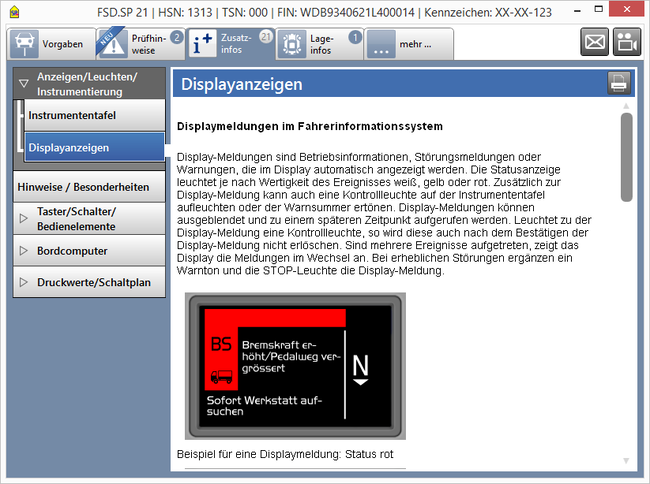Select the Zusatzinfos tab
This screenshot has height=484, width=650.
click(230, 44)
